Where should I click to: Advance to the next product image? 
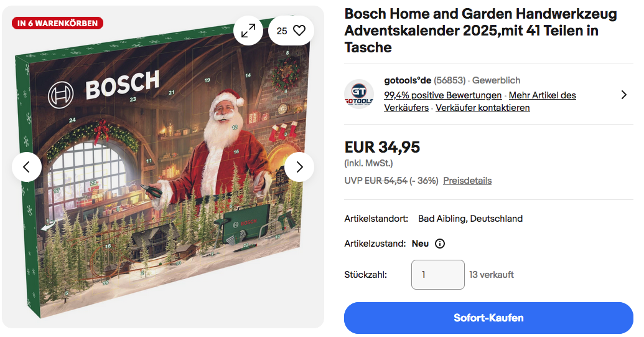pyautogui.click(x=299, y=167)
